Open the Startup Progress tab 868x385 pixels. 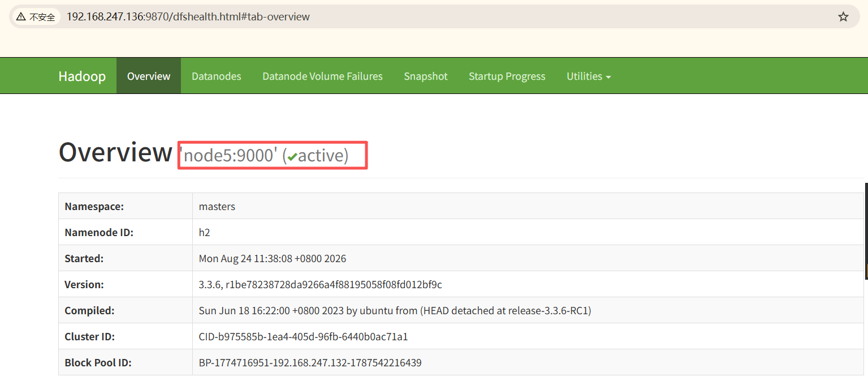click(x=507, y=76)
